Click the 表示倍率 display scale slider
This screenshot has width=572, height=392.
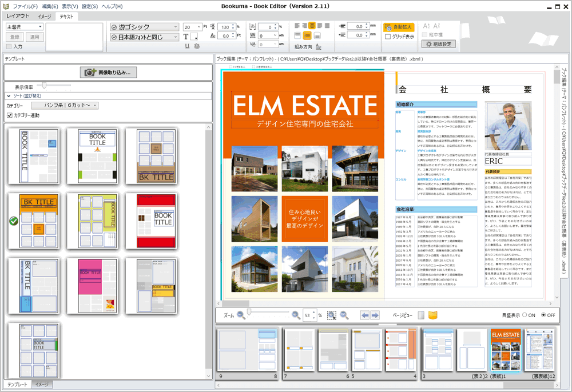pyautogui.click(x=45, y=86)
